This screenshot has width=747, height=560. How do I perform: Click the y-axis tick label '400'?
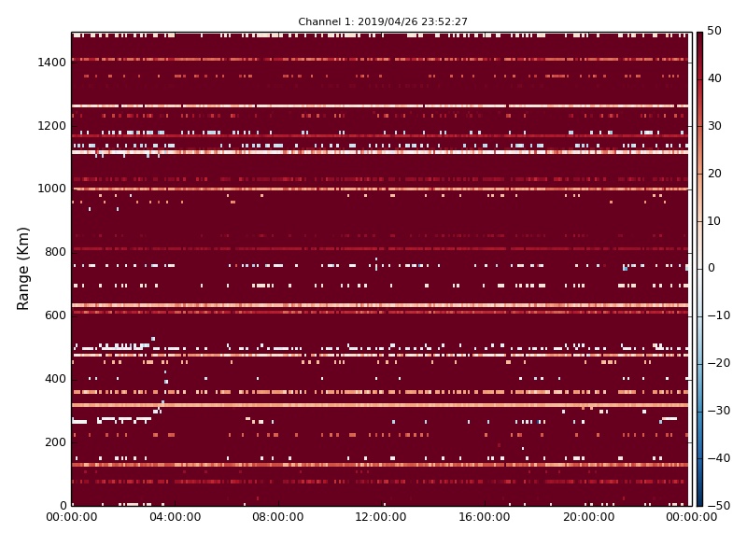tap(55, 379)
